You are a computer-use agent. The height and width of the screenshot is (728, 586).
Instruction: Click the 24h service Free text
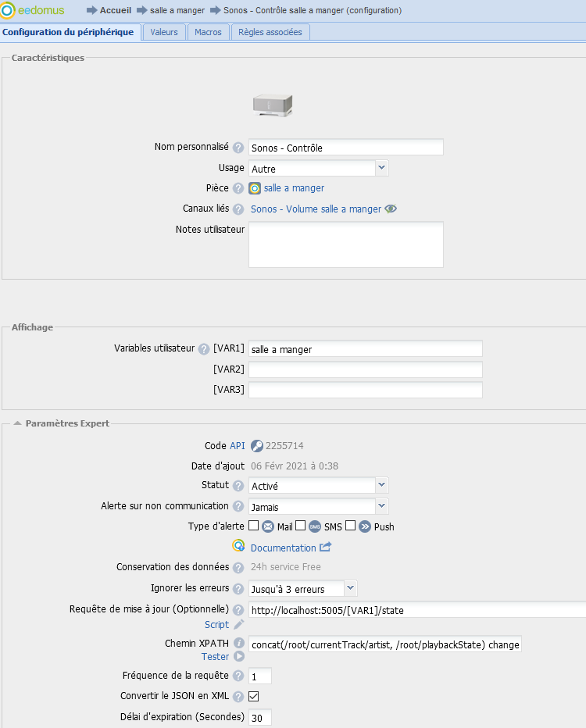285,567
